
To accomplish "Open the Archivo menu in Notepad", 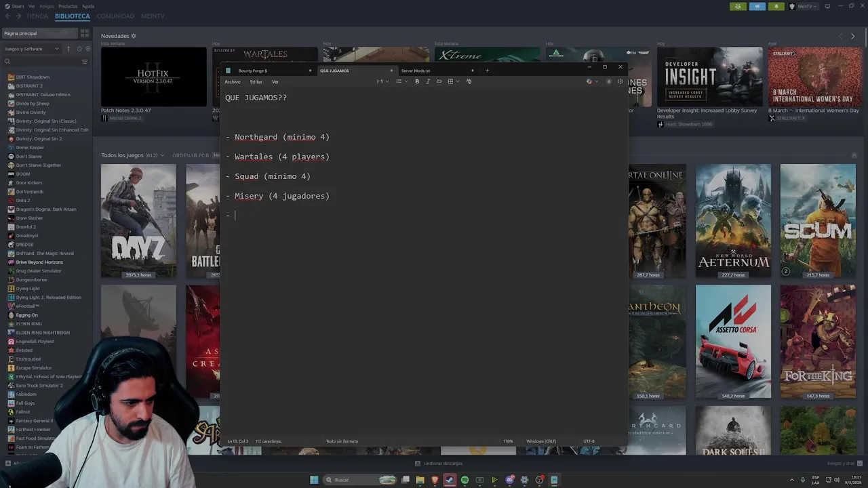I will [x=233, y=81].
